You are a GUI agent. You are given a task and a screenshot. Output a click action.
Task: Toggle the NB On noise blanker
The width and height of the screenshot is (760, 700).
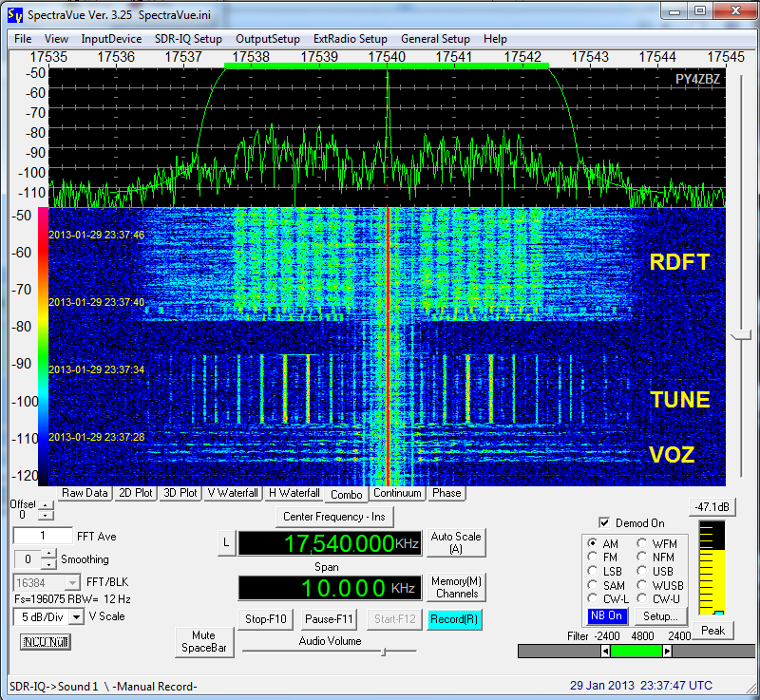click(606, 615)
